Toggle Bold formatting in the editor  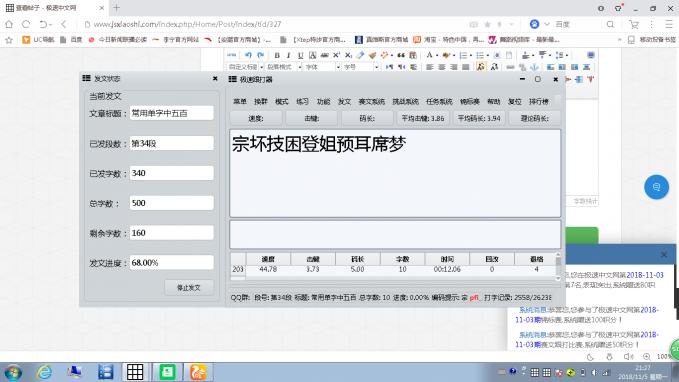tap(277, 55)
